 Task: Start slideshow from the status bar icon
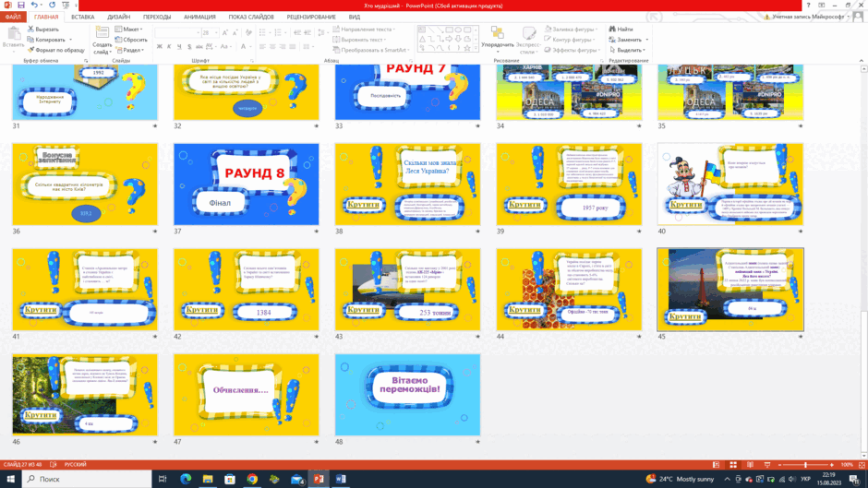(x=767, y=465)
